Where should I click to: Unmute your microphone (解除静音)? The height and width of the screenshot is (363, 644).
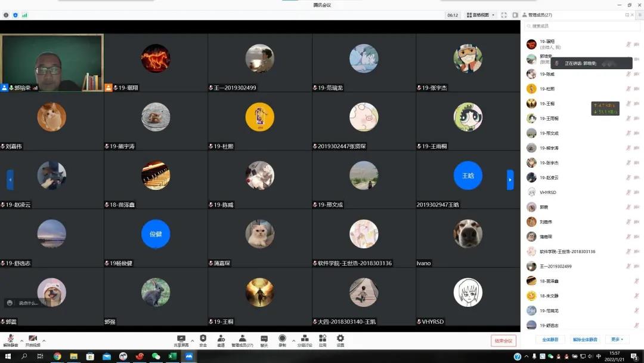pyautogui.click(x=11, y=340)
